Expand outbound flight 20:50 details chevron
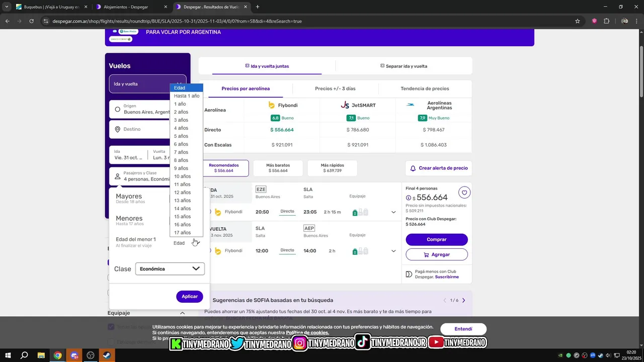Viewport: 644px width, 362px height. 393,212
